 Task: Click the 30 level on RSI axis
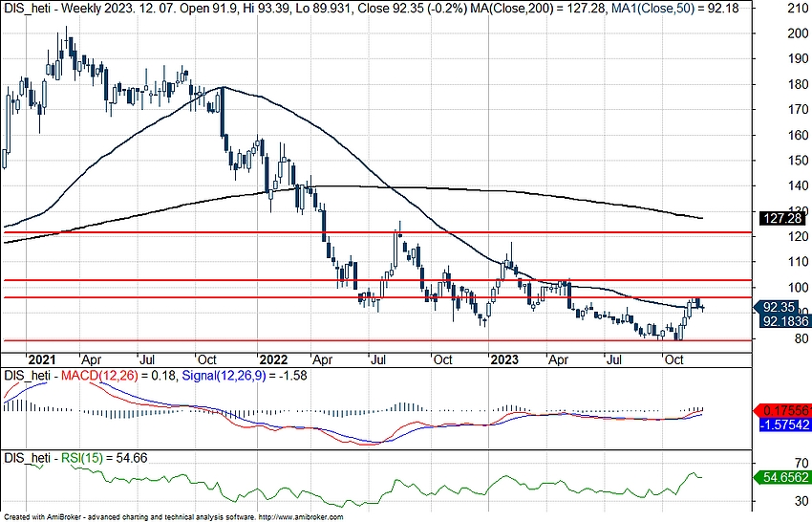801,501
